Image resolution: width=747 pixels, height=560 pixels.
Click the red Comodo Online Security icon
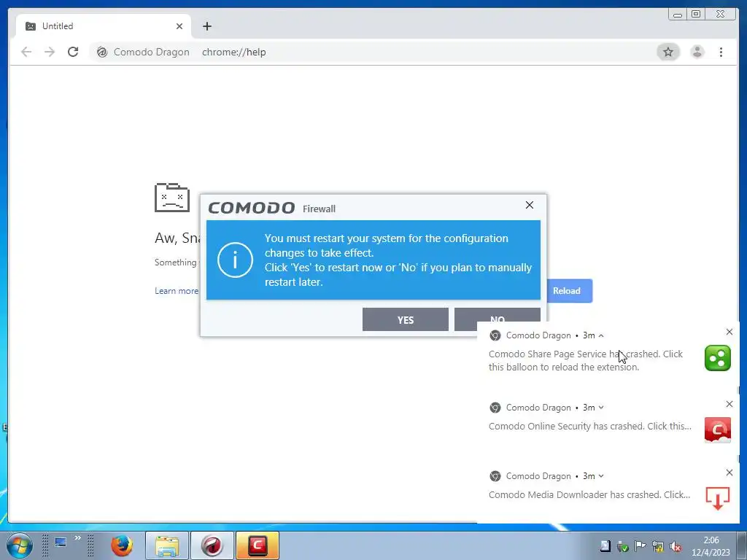pos(718,430)
